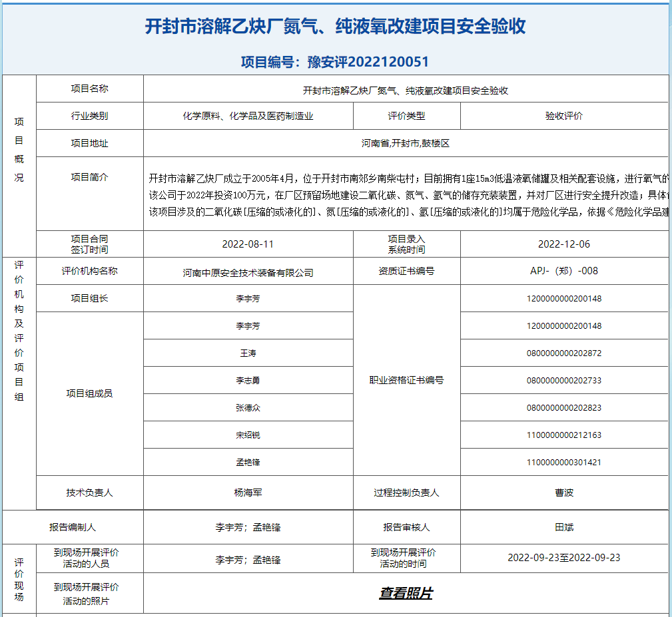This screenshot has width=672, height=617.
Task: Select process controller 曹波
Action: 564,493
